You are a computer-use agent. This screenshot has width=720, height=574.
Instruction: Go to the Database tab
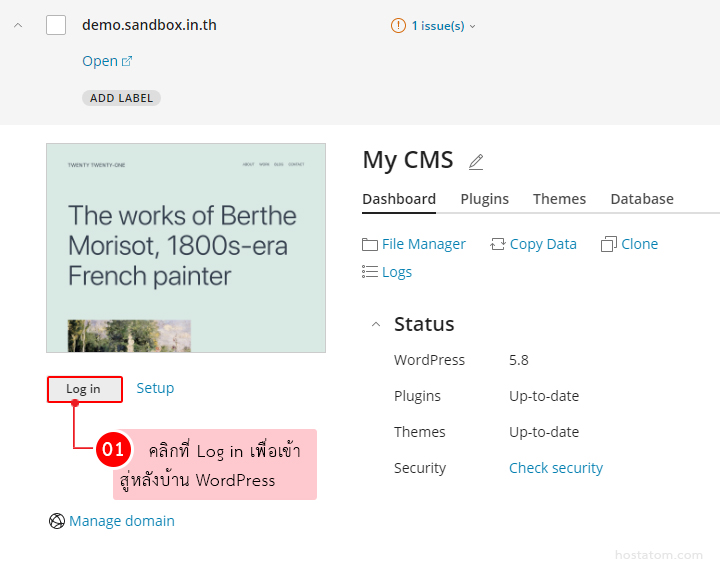(x=641, y=199)
